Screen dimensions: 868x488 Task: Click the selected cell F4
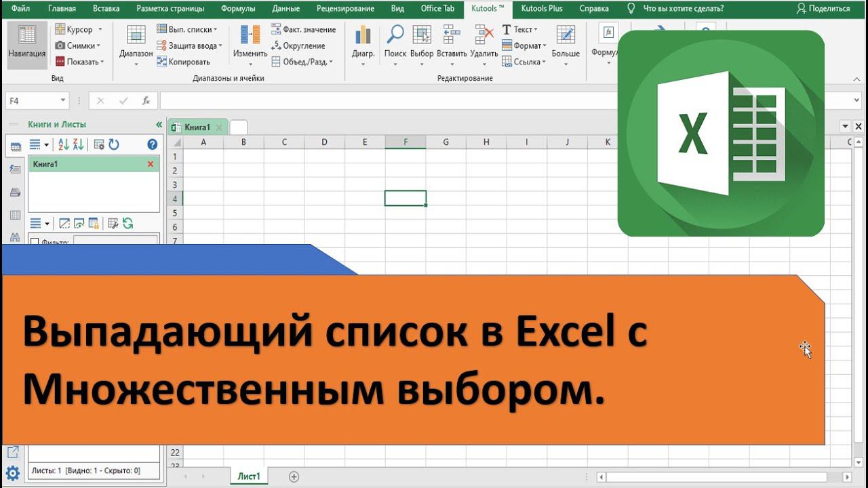click(x=406, y=199)
